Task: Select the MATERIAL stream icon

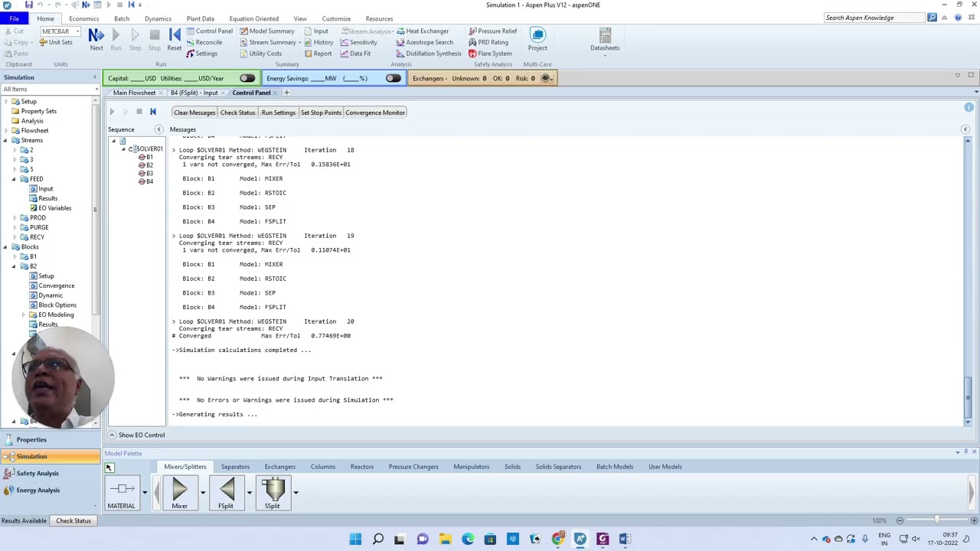Action: (x=121, y=494)
